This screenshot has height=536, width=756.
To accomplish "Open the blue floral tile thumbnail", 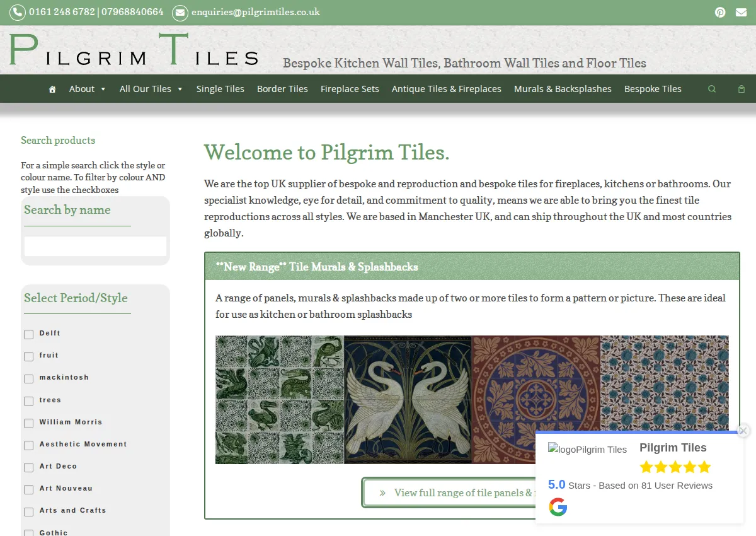I will coord(665,383).
